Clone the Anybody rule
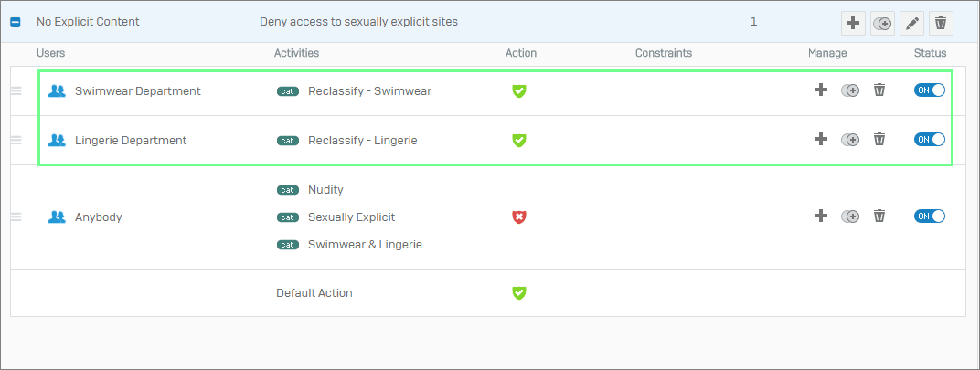The image size is (980, 370). point(850,217)
